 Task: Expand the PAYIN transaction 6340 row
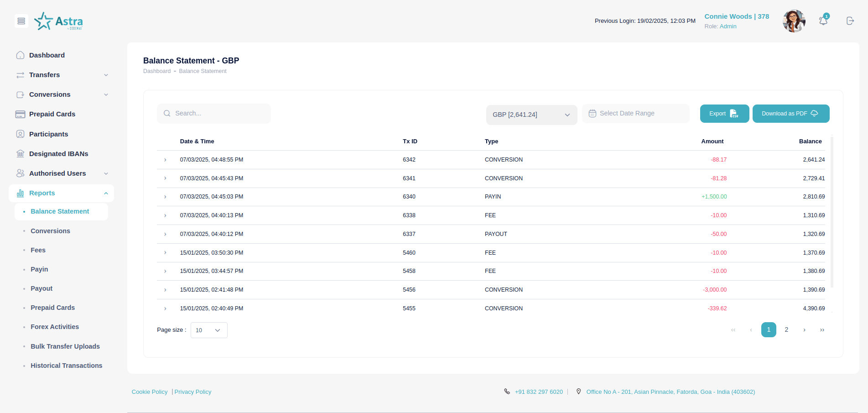165,197
